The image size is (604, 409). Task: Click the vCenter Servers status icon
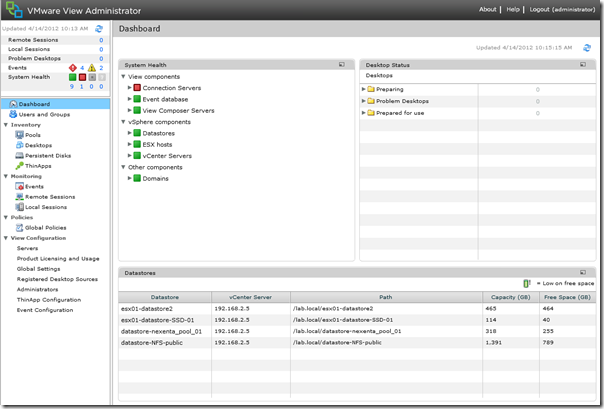(137, 156)
